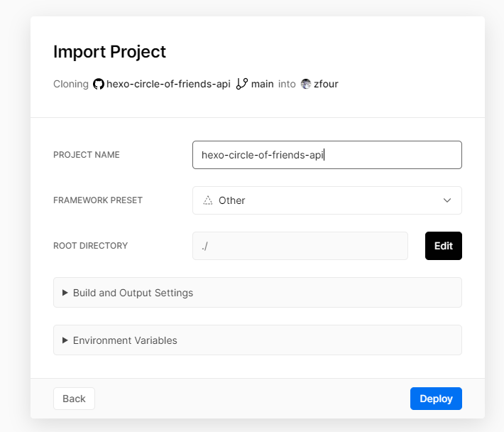504x432 pixels.
Task: Click the Cloning text in header
Action: [71, 84]
